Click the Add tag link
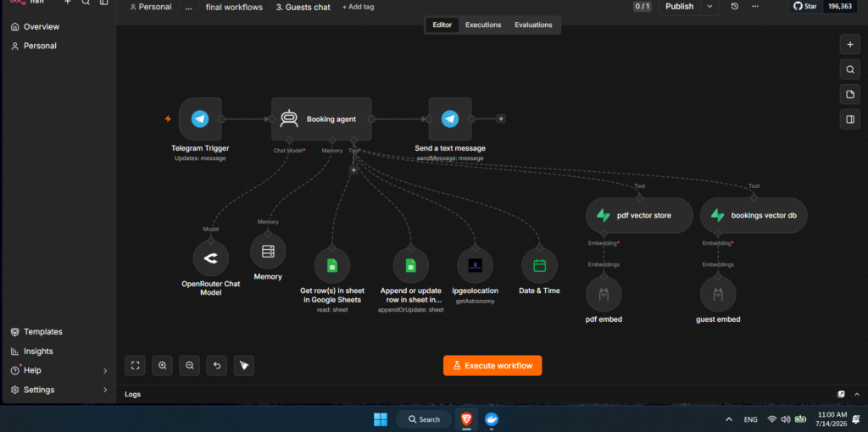This screenshot has width=868, height=432. point(359,7)
